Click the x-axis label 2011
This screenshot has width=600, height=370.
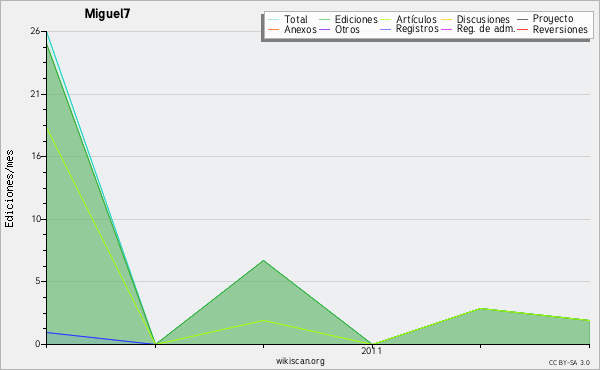pyautogui.click(x=372, y=351)
